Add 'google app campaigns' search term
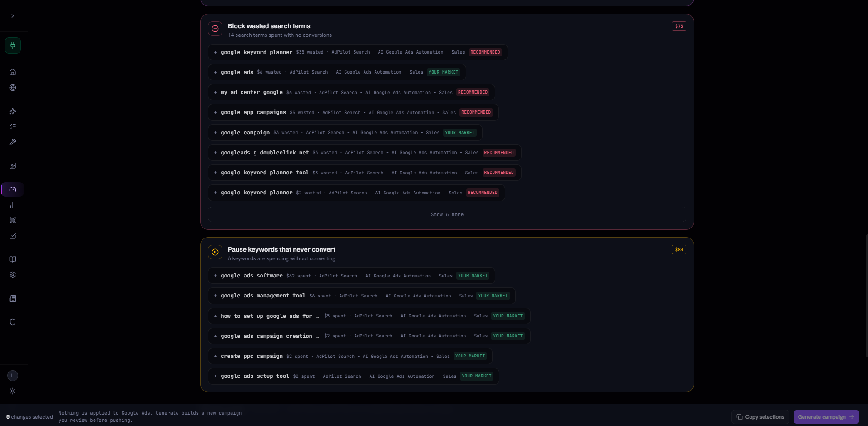 pos(353,112)
